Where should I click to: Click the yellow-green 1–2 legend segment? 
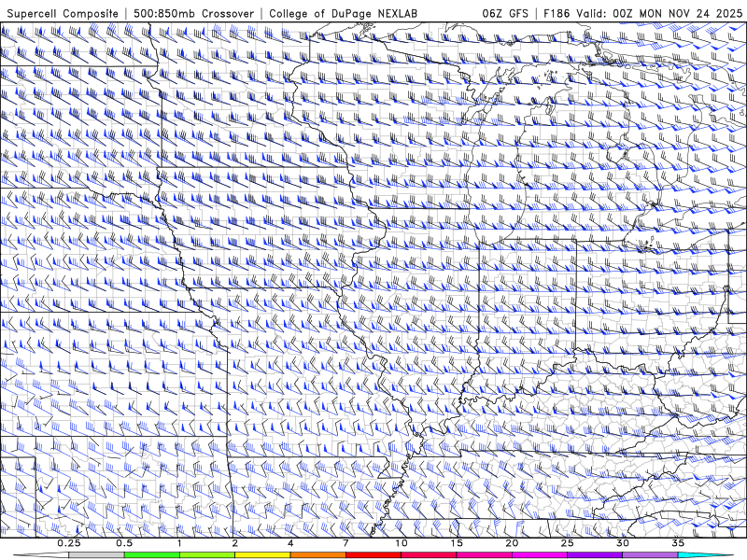pyautogui.click(x=207, y=555)
